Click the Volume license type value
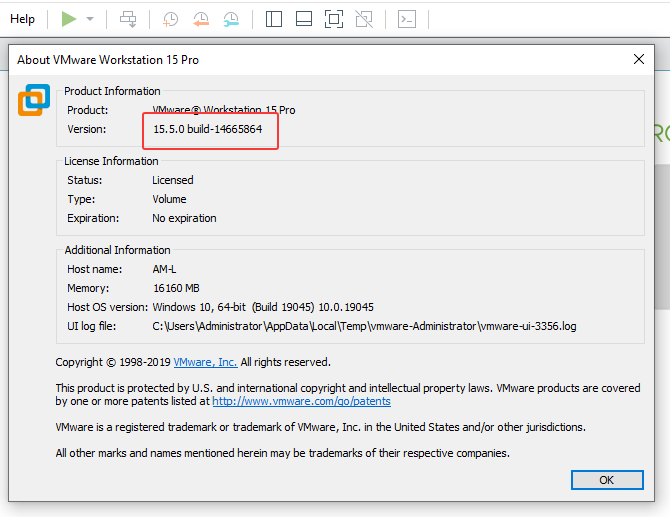The width and height of the screenshot is (670, 517). point(169,199)
